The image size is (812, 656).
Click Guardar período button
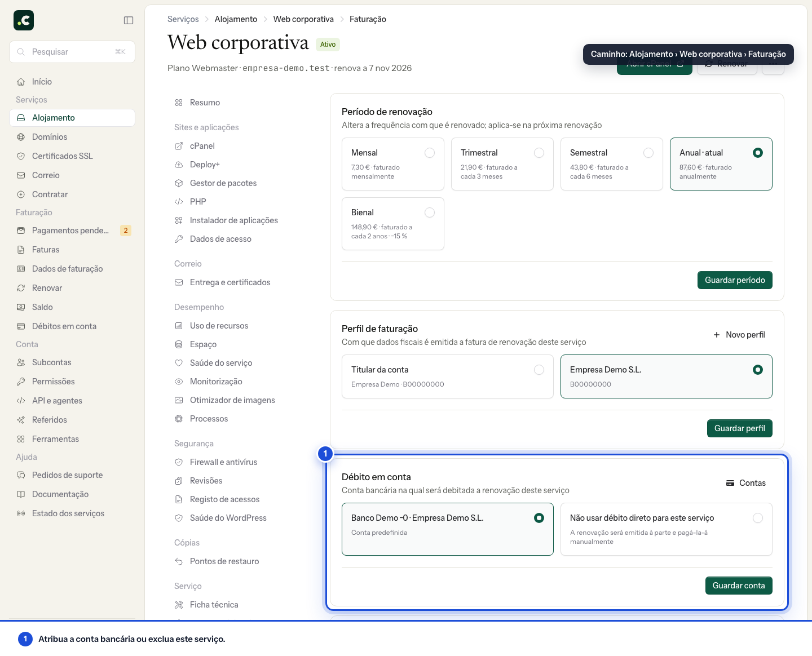(735, 280)
